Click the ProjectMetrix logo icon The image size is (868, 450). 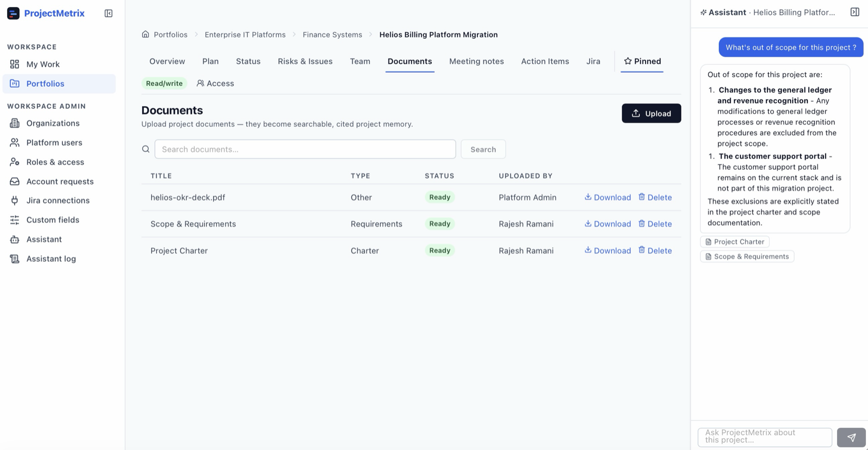pyautogui.click(x=13, y=14)
